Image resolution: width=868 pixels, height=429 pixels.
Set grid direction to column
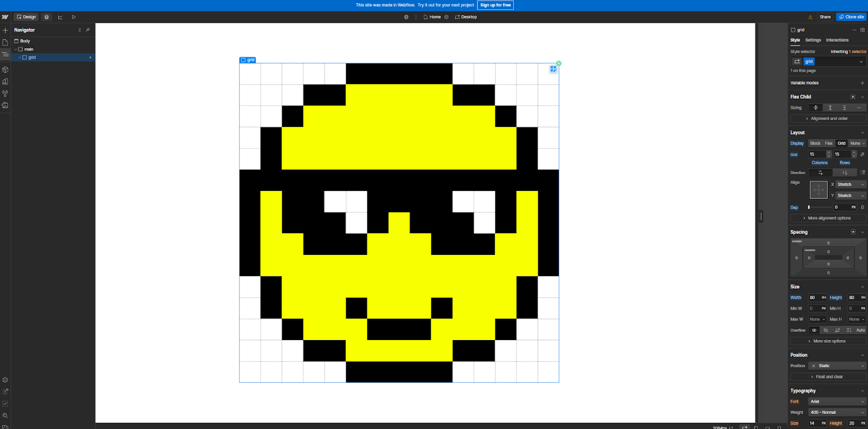click(x=845, y=172)
